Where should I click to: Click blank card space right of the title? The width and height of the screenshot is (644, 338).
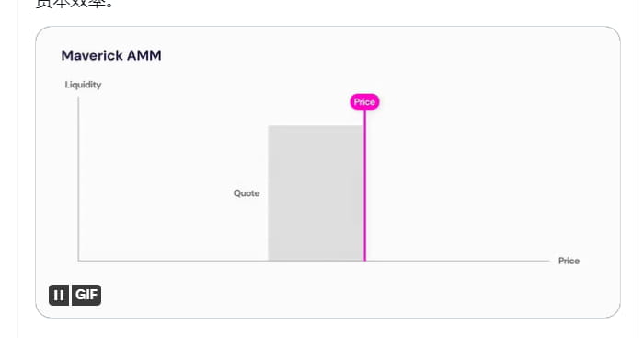click(370, 55)
